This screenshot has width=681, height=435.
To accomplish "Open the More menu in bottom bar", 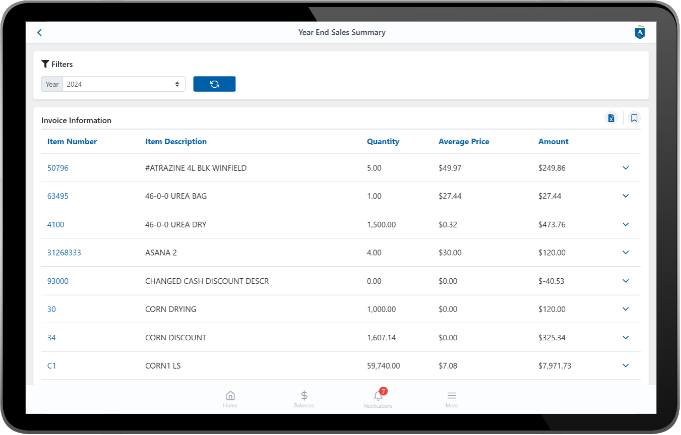I will [451, 398].
